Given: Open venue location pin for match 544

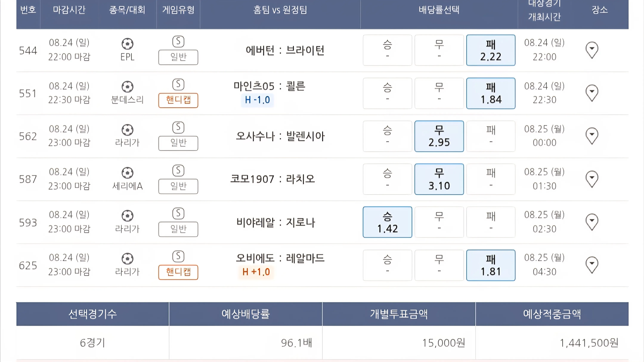Looking at the screenshot, I should pos(592,50).
